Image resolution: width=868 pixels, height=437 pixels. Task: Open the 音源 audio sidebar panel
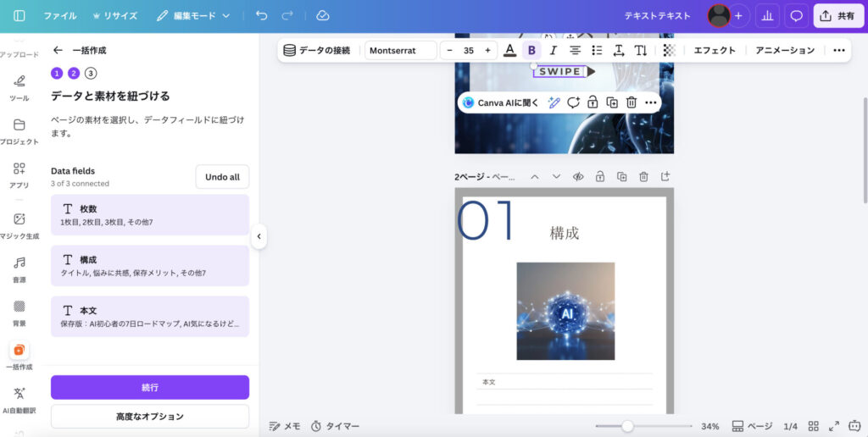click(x=19, y=268)
